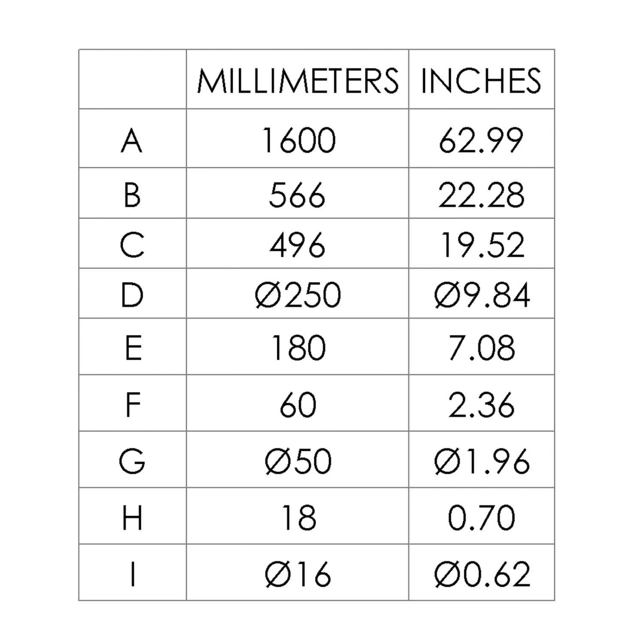
Task: Click the MILLIMETERS column header
Action: (x=298, y=81)
